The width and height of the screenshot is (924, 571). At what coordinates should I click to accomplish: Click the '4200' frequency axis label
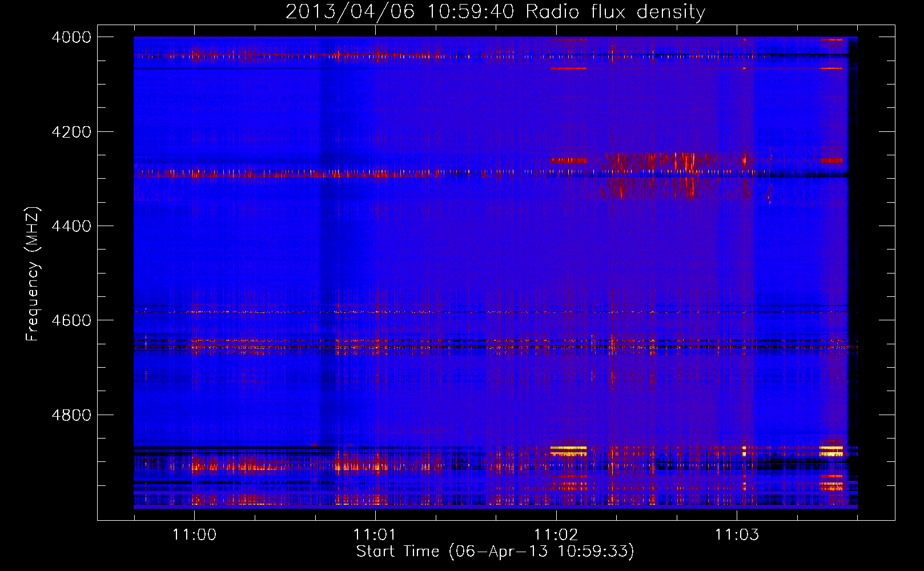(x=71, y=132)
